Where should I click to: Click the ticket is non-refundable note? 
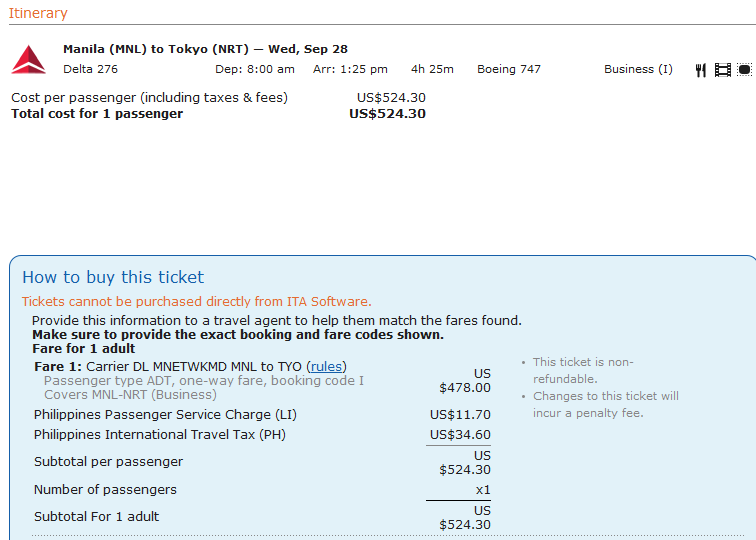pos(583,370)
